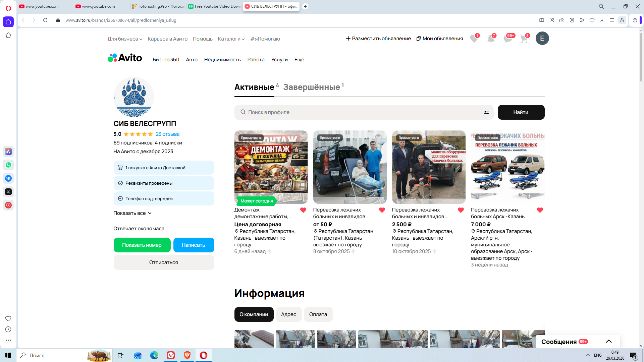Expand the Сообщения chat panel
The height and width of the screenshot is (362, 644).
[608, 342]
